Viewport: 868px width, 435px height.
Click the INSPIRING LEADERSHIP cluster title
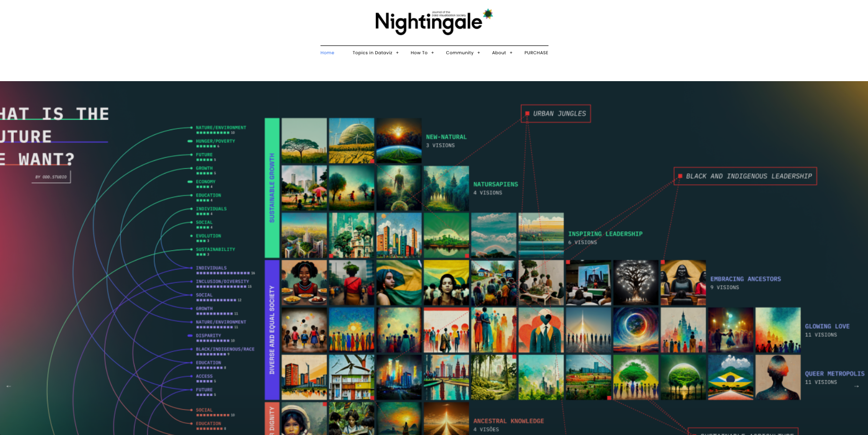pos(605,234)
